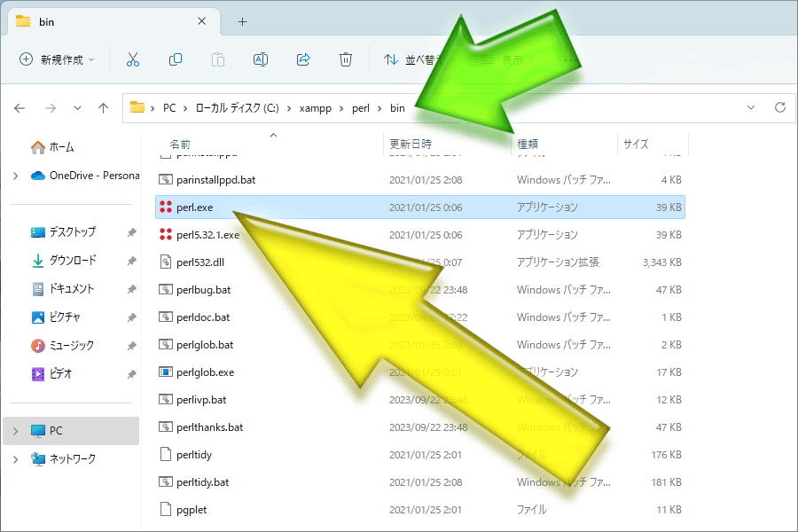Expand the chevron after PC in breadcrumb
The width and height of the screenshot is (798, 532).
coord(185,108)
